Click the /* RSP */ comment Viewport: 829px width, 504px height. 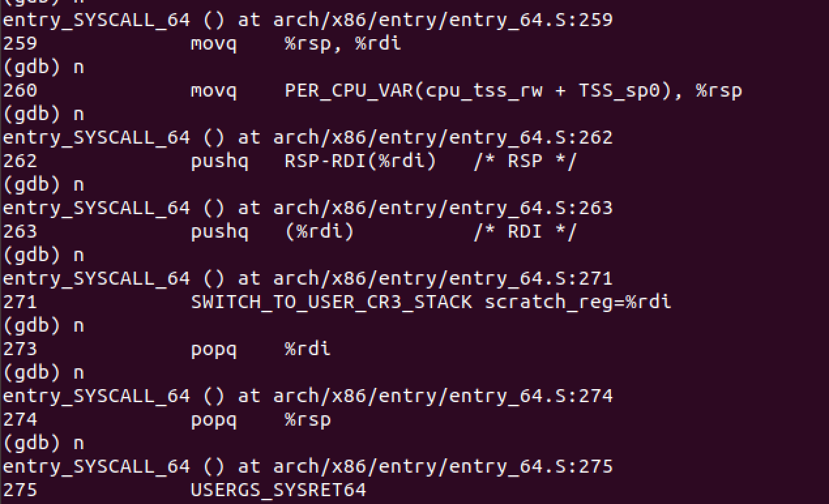click(525, 161)
